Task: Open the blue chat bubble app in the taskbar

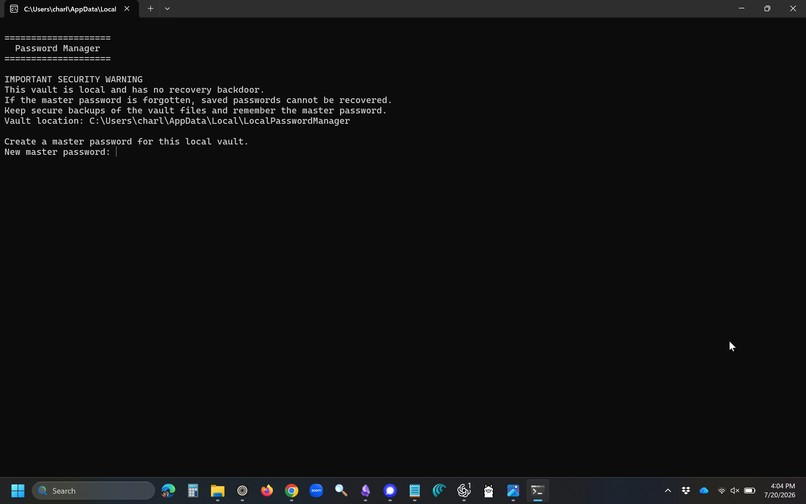Action: 390,491
